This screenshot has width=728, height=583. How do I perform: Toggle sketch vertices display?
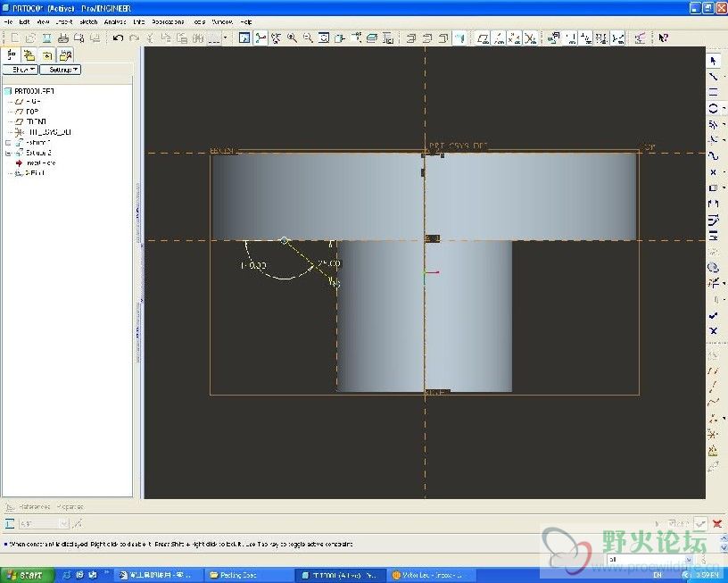click(x=618, y=37)
